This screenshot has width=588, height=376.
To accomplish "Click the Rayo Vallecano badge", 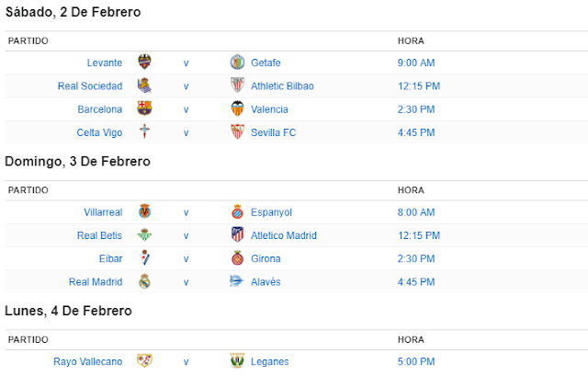I will [x=144, y=360].
